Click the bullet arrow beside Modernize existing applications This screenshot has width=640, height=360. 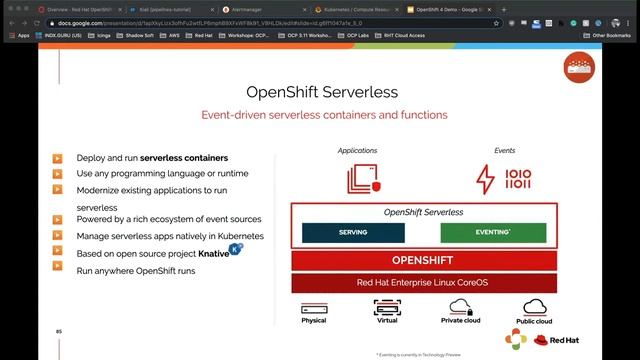pos(58,189)
